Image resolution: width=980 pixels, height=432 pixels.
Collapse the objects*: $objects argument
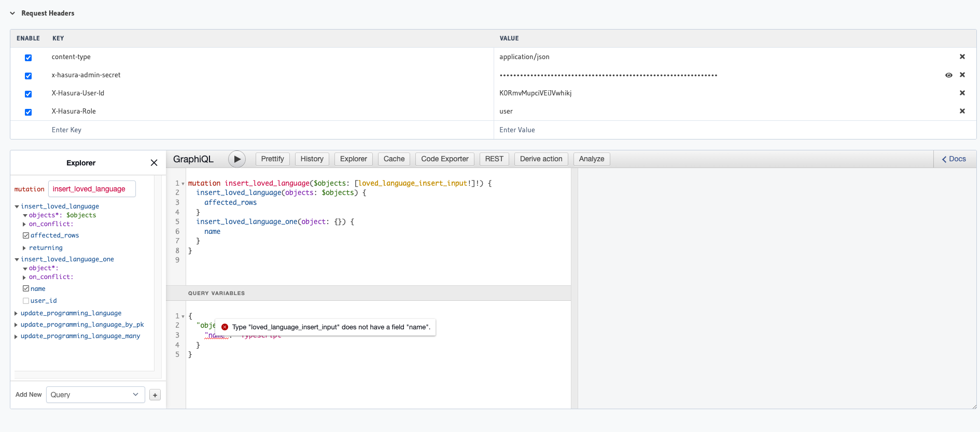tap(25, 215)
